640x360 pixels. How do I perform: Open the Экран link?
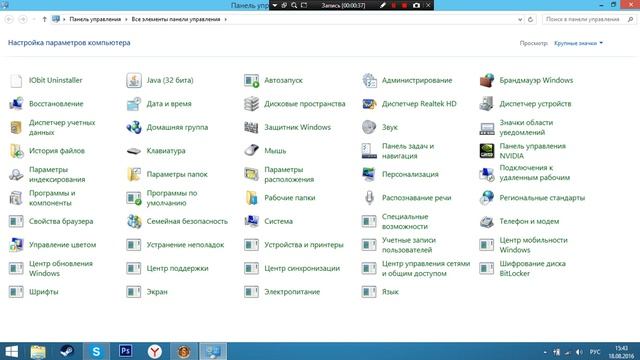[157, 292]
